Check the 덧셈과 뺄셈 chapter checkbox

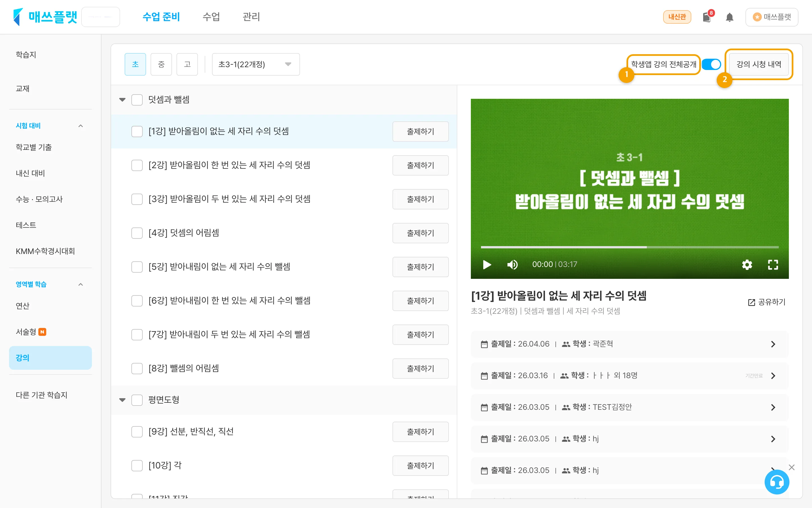click(137, 100)
